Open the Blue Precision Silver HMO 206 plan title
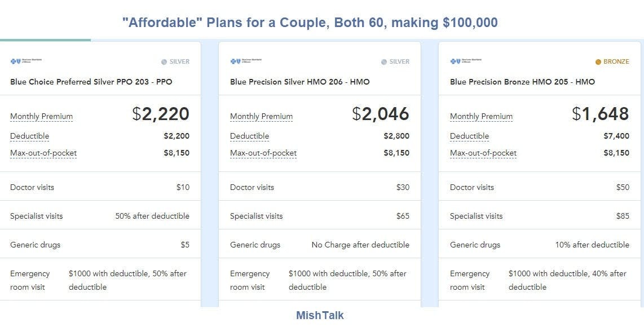The image size is (644, 336). tap(300, 82)
